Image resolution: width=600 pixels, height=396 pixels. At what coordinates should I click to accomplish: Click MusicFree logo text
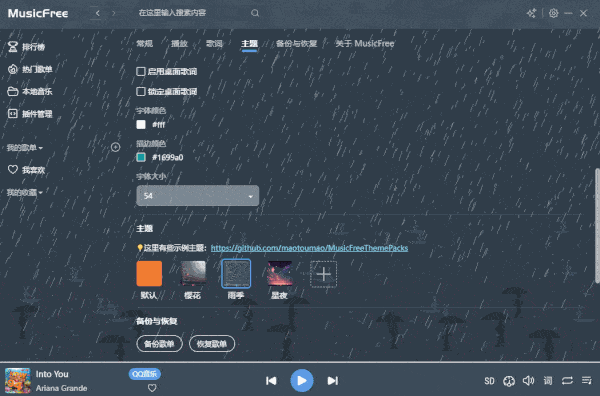38,13
